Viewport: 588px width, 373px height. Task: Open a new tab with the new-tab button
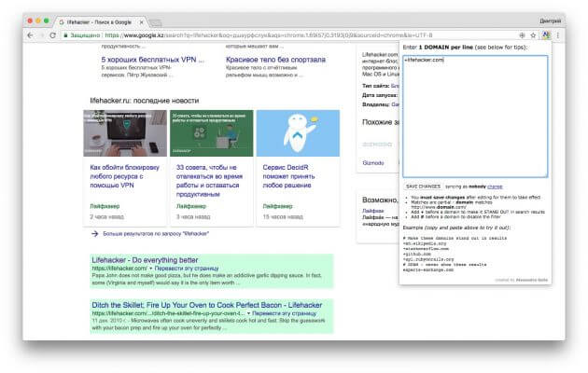(156, 23)
